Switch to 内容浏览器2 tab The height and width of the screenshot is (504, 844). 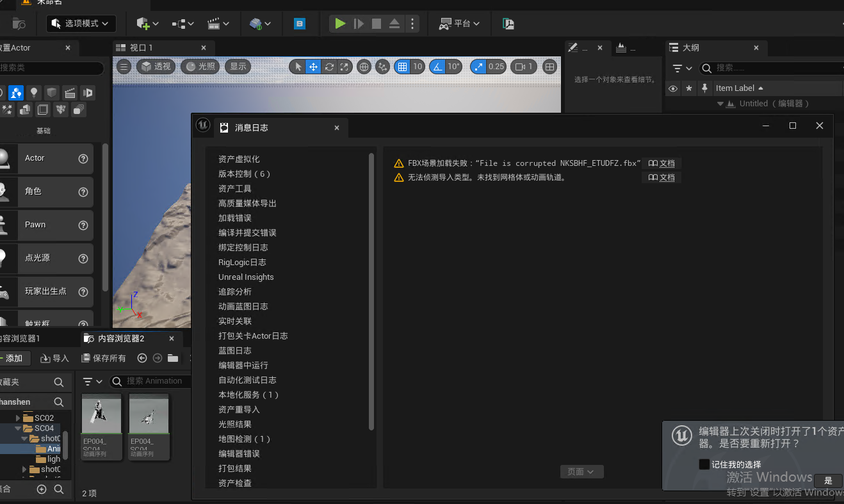pyautogui.click(x=121, y=338)
